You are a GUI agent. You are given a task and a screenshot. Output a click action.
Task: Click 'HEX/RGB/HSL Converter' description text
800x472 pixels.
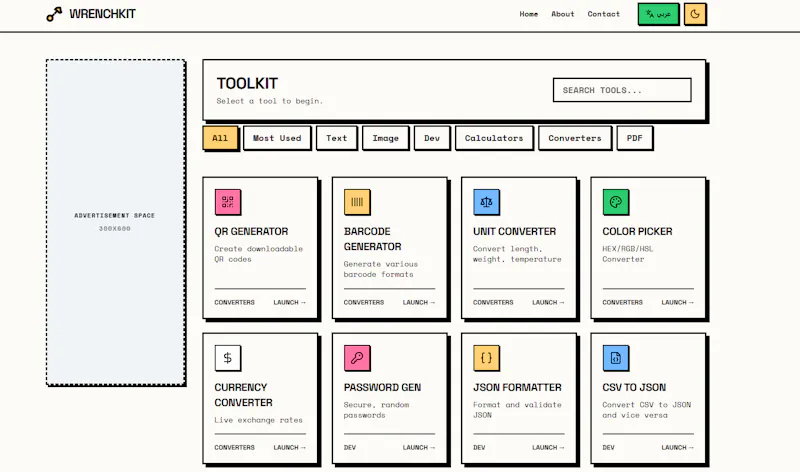(x=628, y=254)
